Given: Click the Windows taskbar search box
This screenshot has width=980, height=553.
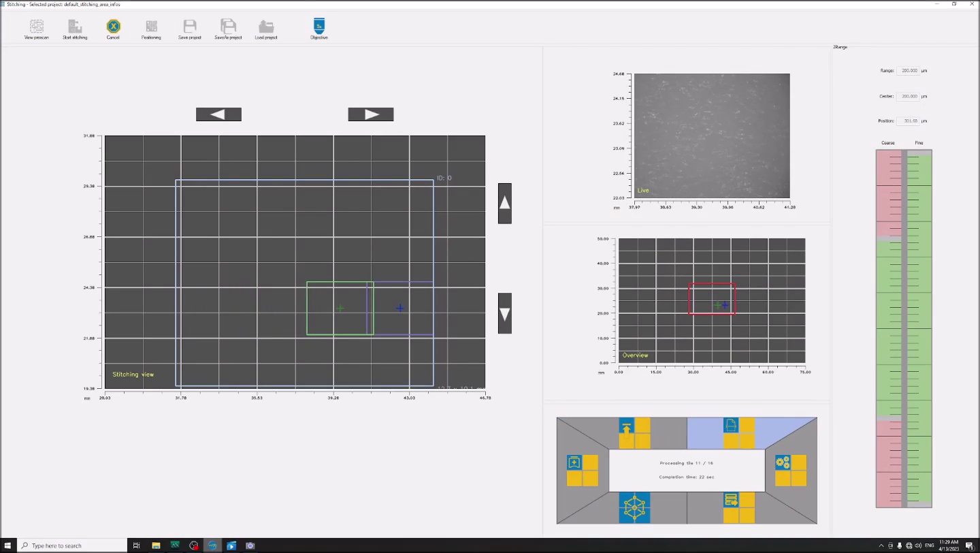Looking at the screenshot, I should coord(73,546).
